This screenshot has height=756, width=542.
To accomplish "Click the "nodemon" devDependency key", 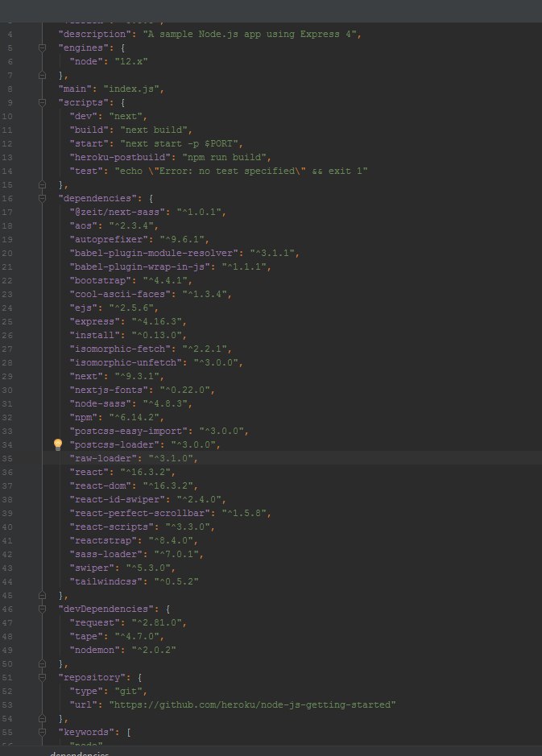I will (94, 650).
